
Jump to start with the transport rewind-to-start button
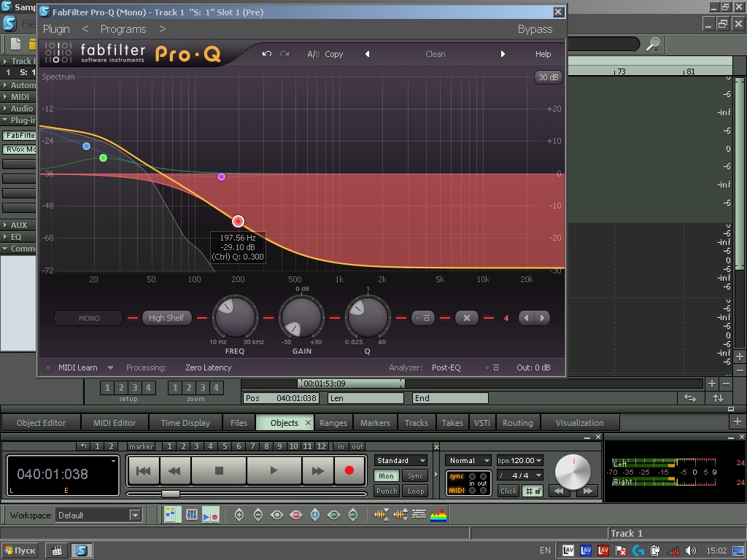click(144, 471)
